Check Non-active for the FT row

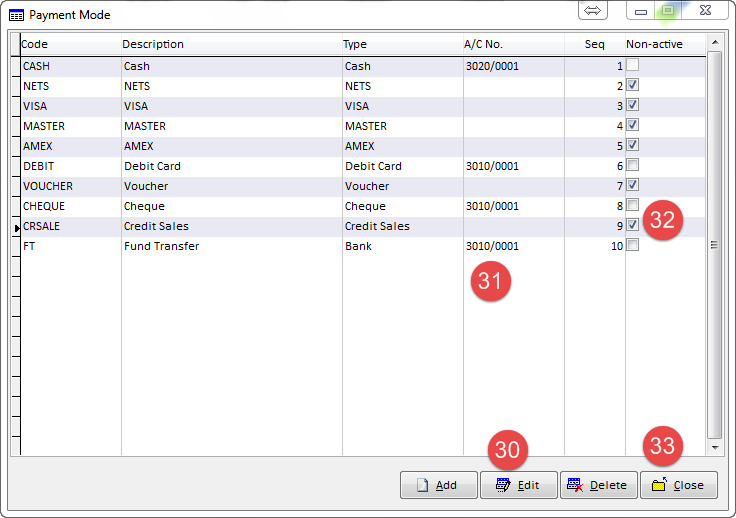pyautogui.click(x=633, y=245)
